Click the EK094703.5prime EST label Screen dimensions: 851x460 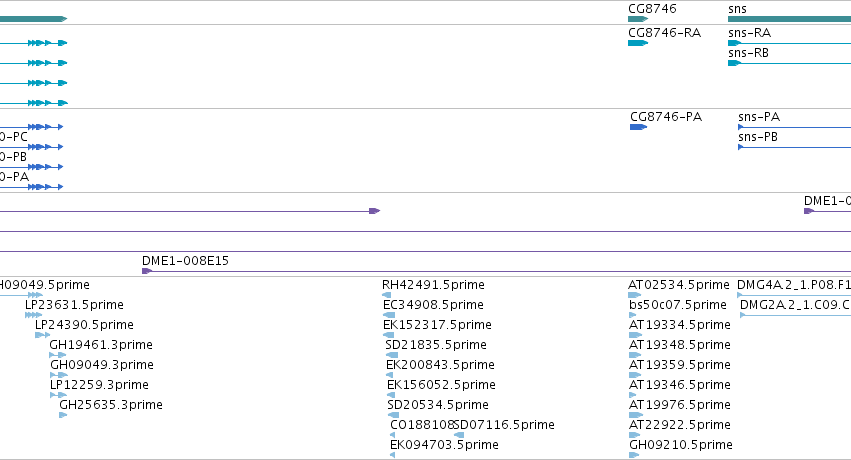[x=444, y=445]
